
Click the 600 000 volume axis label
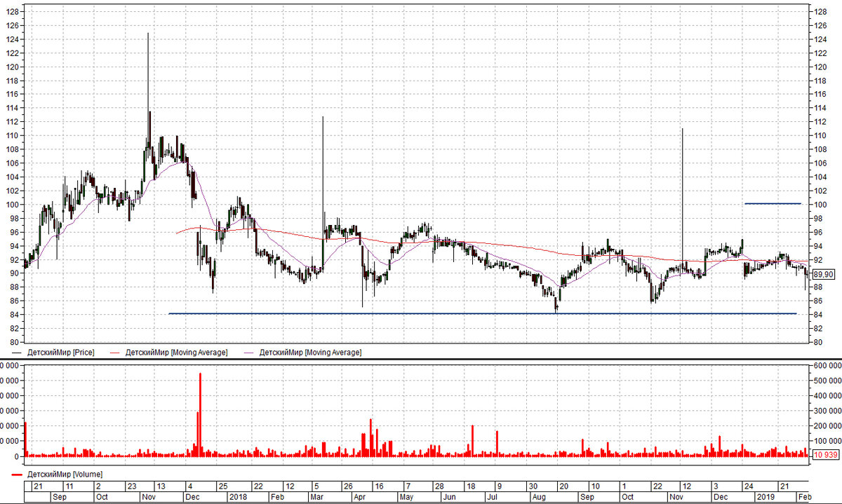click(827, 365)
